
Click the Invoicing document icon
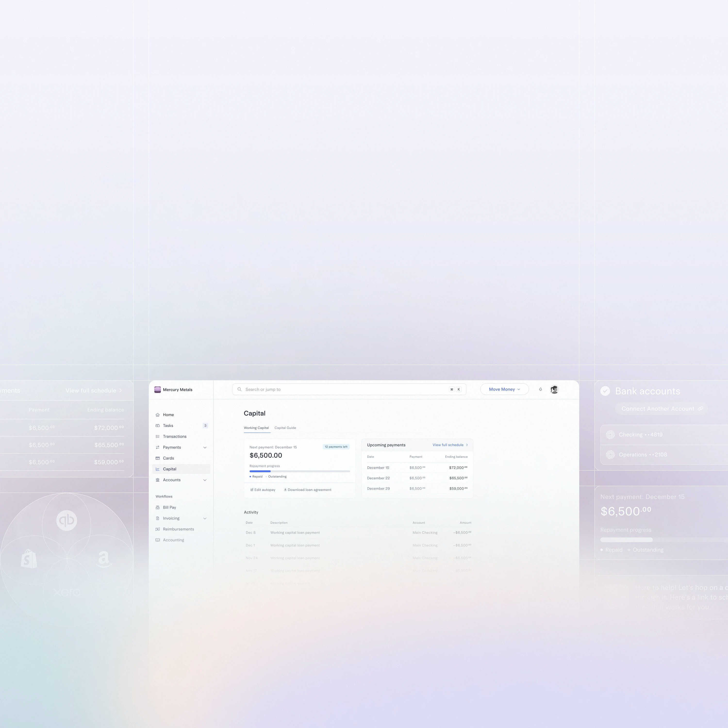pos(157,518)
